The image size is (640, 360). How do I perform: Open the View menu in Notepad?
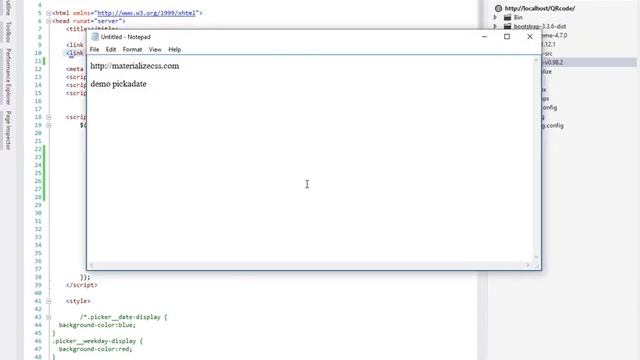(x=155, y=49)
